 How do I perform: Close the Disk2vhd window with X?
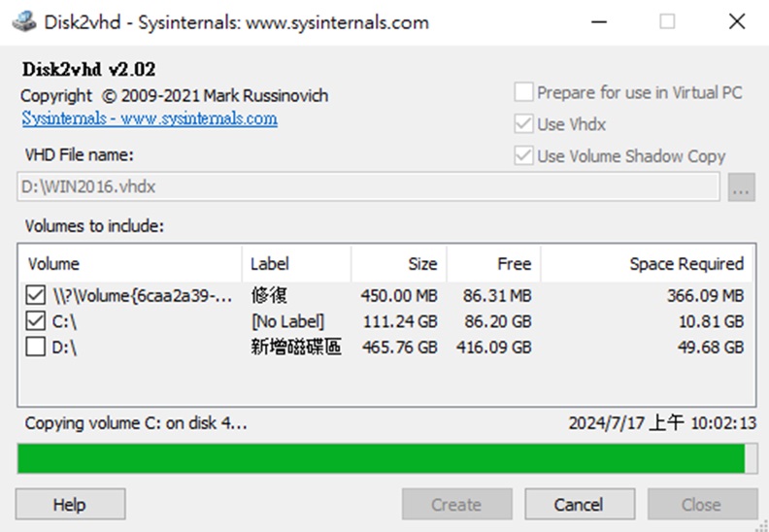(737, 22)
